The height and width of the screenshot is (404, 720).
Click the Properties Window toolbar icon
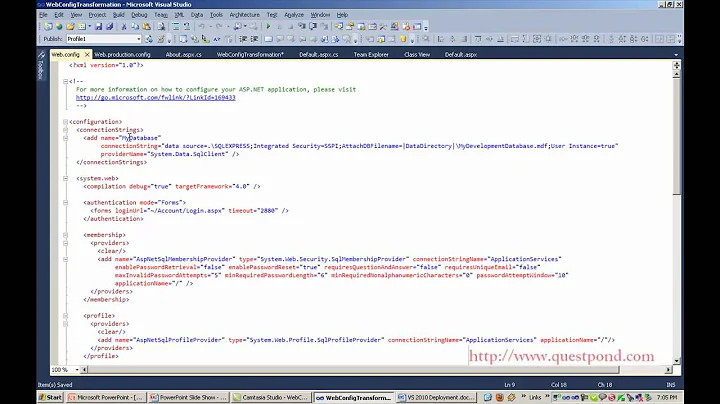click(x=350, y=27)
